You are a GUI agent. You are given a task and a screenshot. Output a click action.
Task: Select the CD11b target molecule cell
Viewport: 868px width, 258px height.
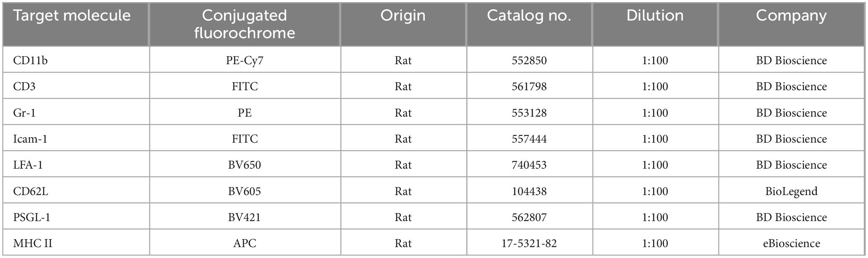click(x=30, y=60)
